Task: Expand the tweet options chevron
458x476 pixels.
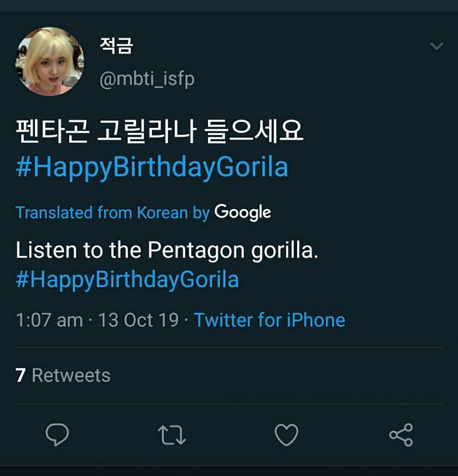Action: (x=436, y=46)
